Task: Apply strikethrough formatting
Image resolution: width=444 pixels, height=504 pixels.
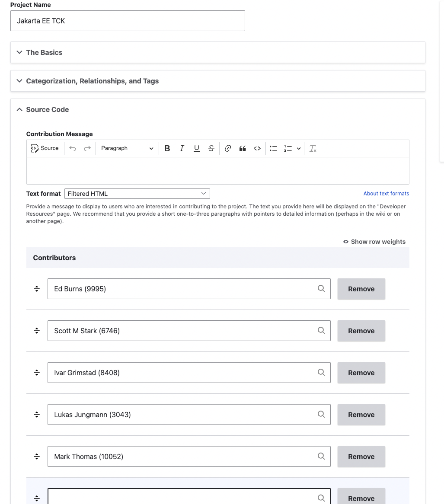Action: 211,148
